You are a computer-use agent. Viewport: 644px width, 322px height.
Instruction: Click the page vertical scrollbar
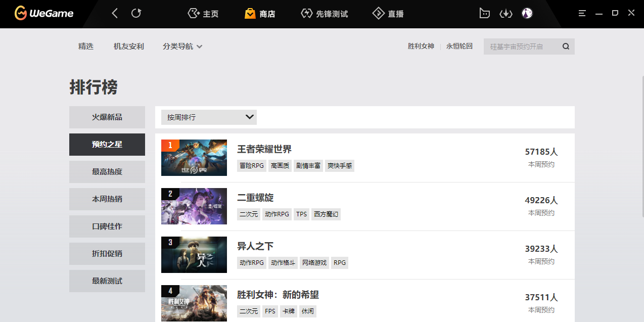[x=642, y=147]
